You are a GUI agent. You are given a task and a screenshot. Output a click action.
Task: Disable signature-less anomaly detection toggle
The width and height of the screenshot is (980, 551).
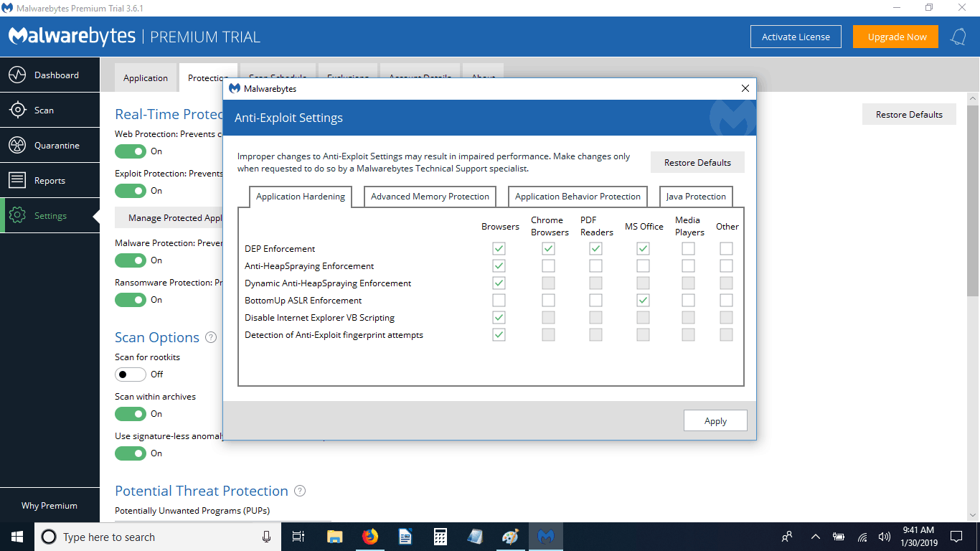coord(131,453)
